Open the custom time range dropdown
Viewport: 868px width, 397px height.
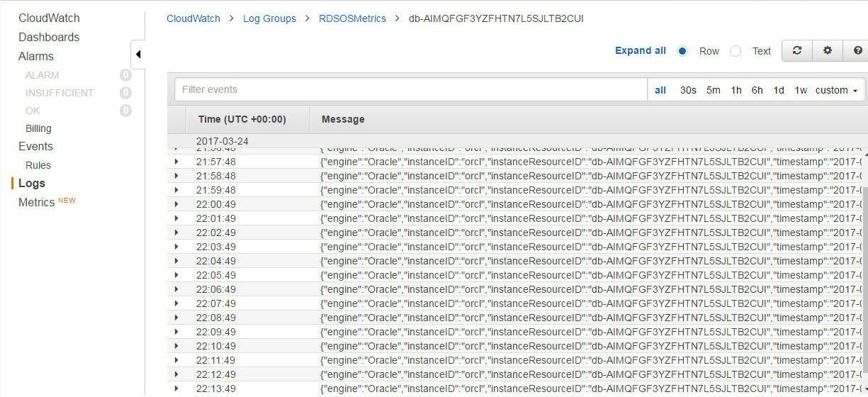pos(836,90)
